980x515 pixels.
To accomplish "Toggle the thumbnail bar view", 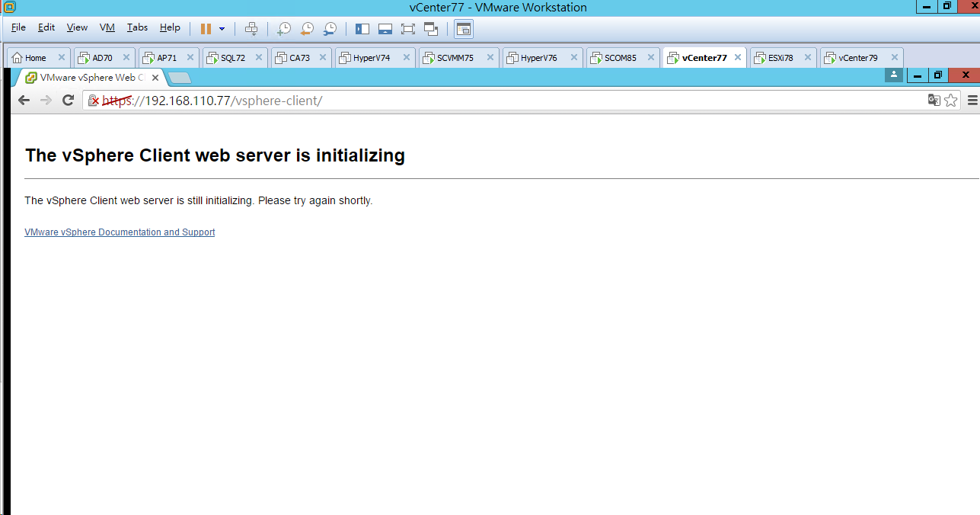I will (x=385, y=29).
